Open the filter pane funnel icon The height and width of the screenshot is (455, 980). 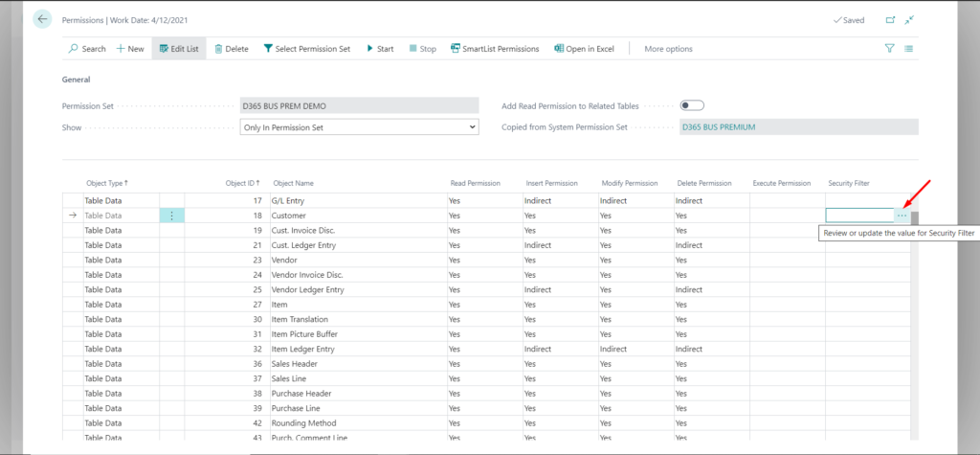click(889, 48)
